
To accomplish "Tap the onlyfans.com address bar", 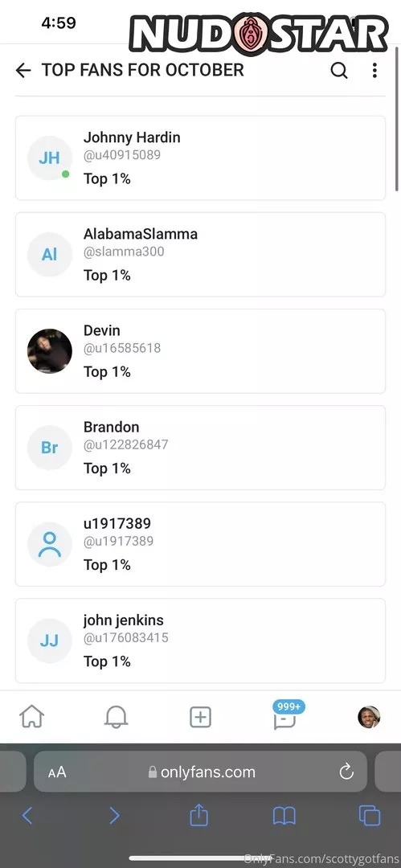I will [x=201, y=772].
